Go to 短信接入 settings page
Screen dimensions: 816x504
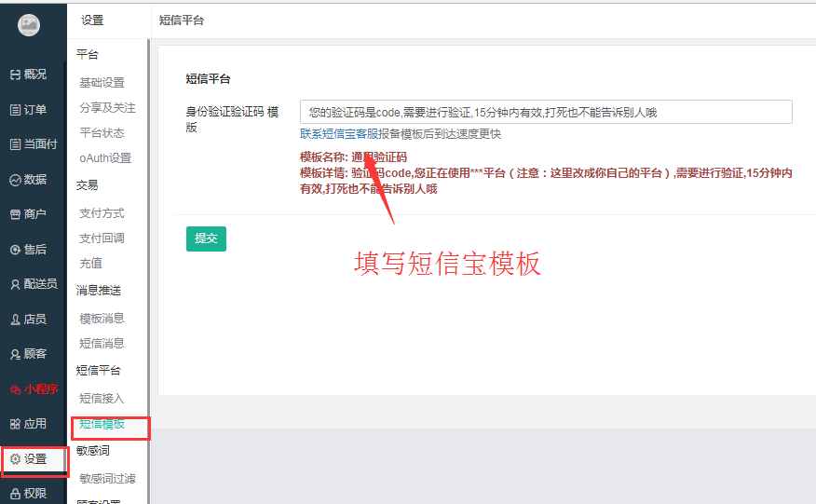point(102,399)
